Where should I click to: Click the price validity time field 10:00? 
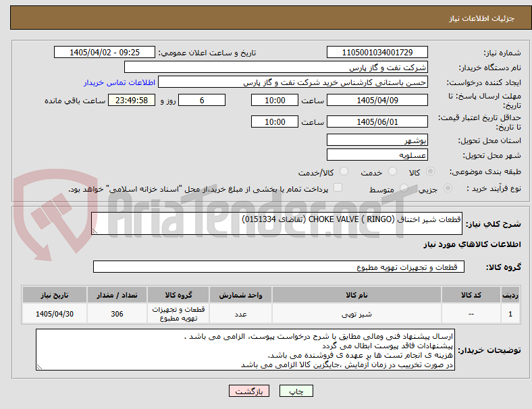tap(275, 121)
